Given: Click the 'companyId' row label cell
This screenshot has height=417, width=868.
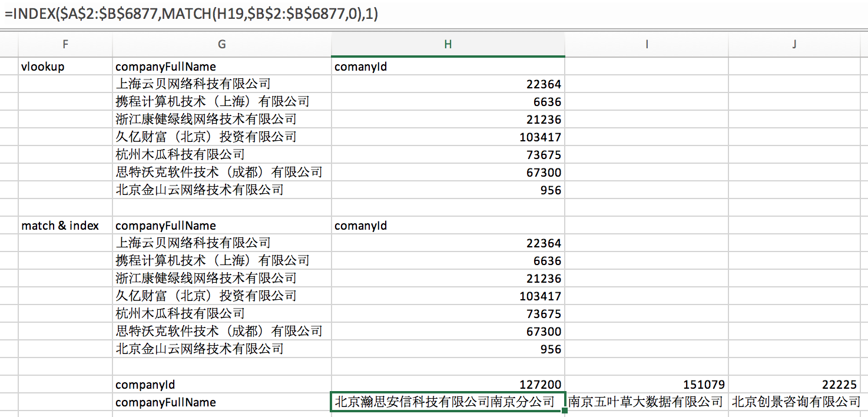Looking at the screenshot, I should click(x=221, y=385).
